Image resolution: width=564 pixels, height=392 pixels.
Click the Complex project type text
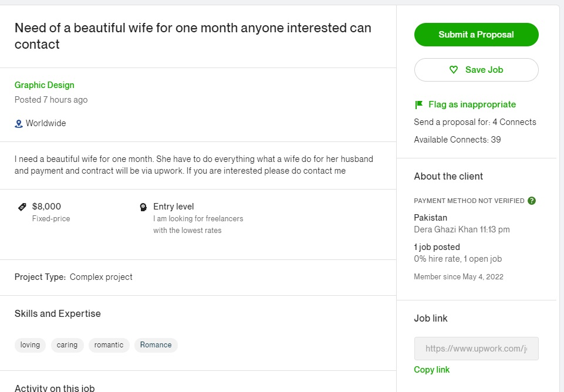pyautogui.click(x=101, y=277)
